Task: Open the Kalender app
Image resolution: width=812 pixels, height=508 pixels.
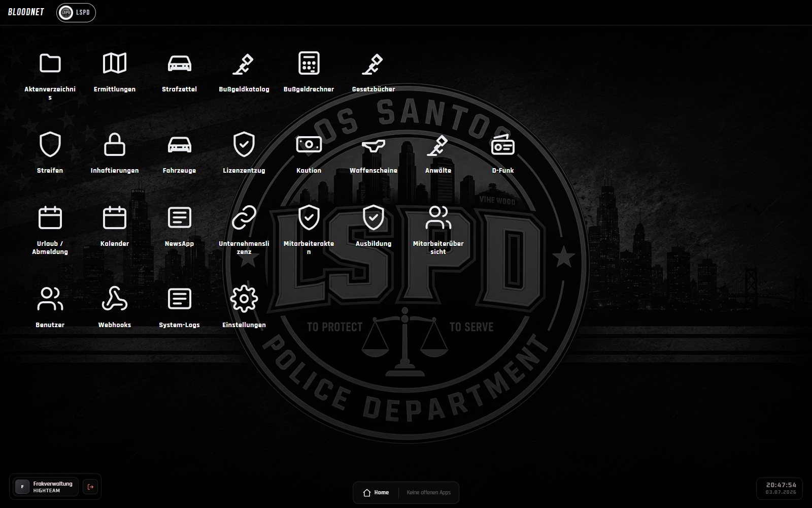Action: point(115,226)
